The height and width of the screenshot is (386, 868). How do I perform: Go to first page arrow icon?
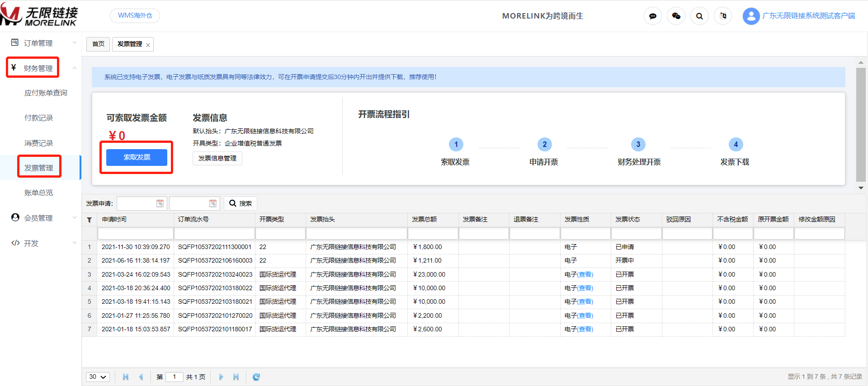point(126,377)
